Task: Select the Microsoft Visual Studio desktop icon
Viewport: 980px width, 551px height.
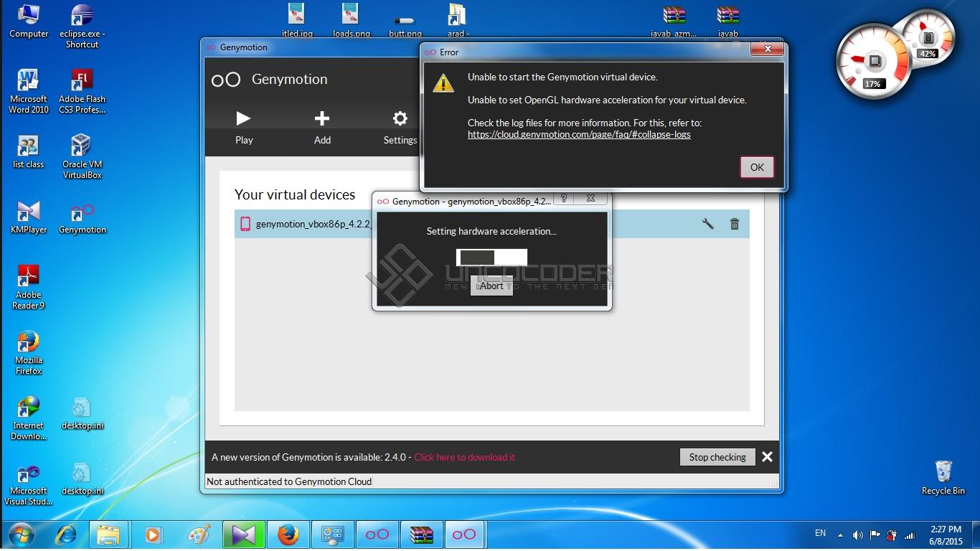Action: [29, 484]
